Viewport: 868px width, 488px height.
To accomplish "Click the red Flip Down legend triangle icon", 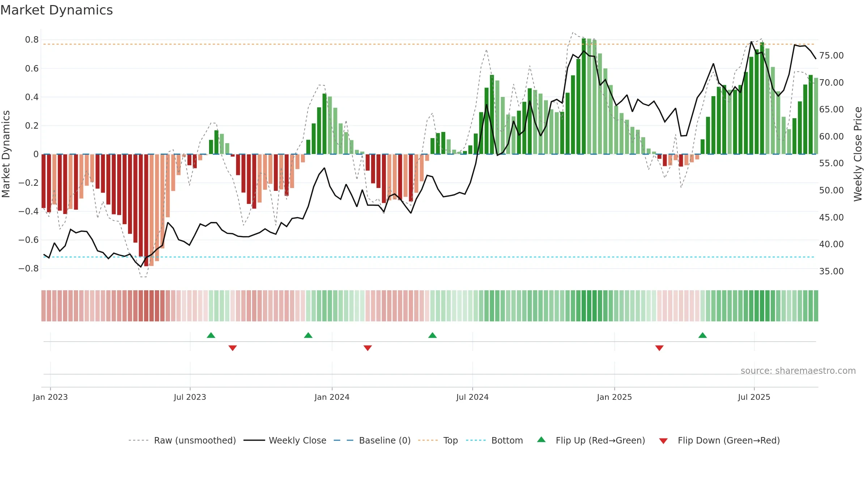I will point(663,441).
